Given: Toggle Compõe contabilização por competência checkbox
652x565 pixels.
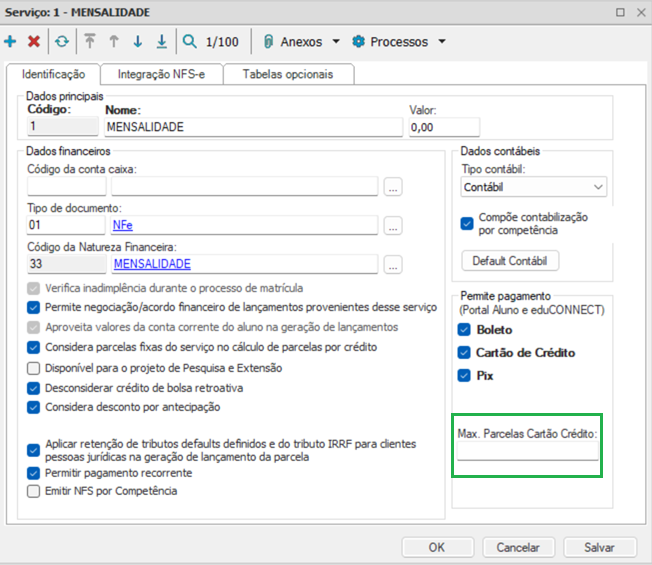Looking at the screenshot, I should pyautogui.click(x=467, y=223).
